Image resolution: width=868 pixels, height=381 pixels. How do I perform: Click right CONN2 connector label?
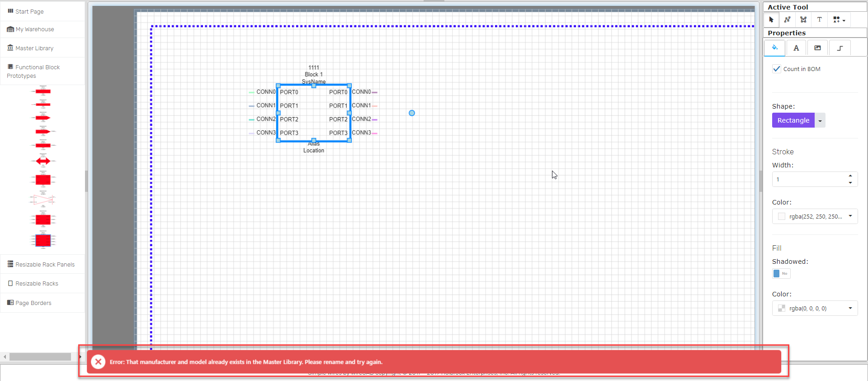pyautogui.click(x=361, y=119)
